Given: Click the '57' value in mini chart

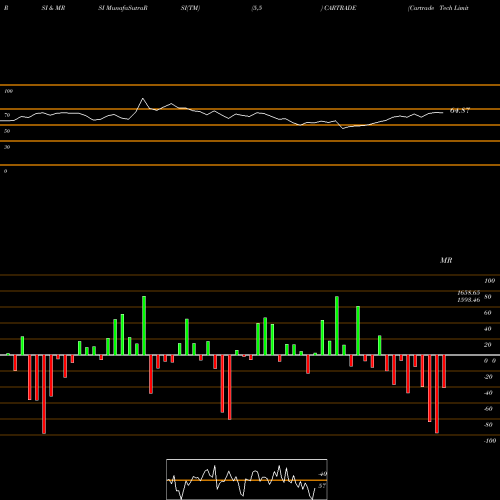Looking at the screenshot, I should click(322, 486).
